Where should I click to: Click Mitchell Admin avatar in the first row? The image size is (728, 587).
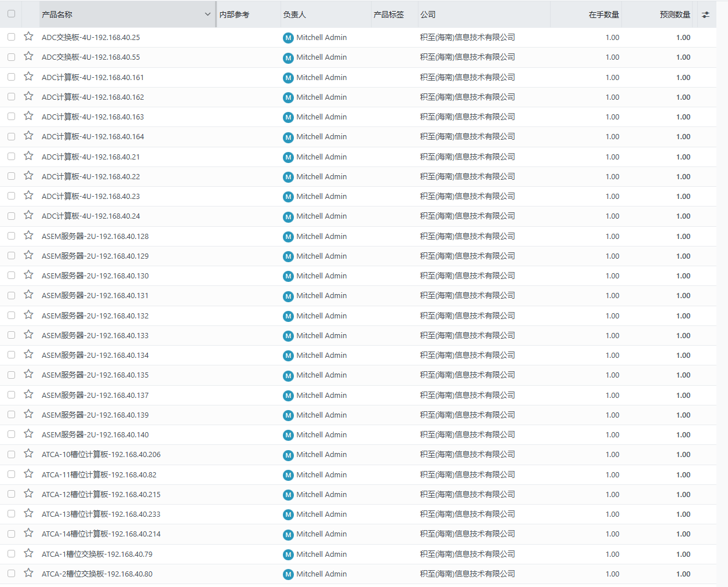[x=288, y=38]
